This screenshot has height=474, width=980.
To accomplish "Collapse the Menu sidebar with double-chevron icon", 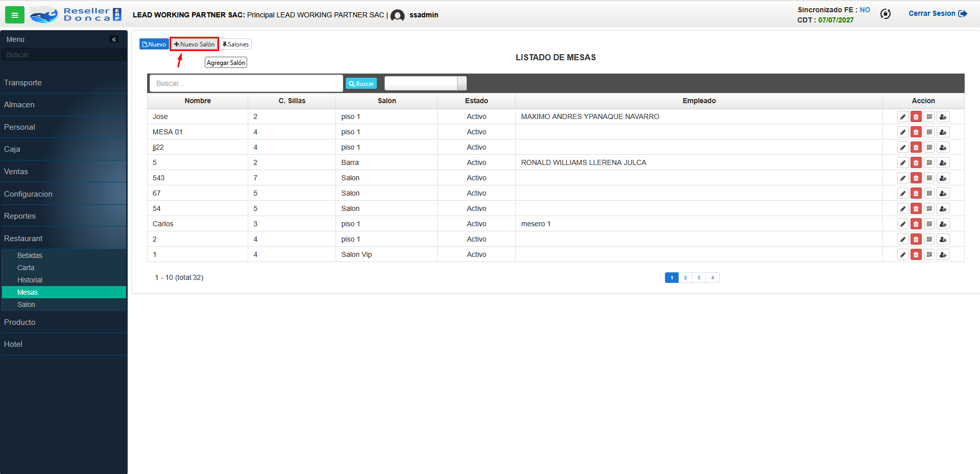I will tap(114, 39).
